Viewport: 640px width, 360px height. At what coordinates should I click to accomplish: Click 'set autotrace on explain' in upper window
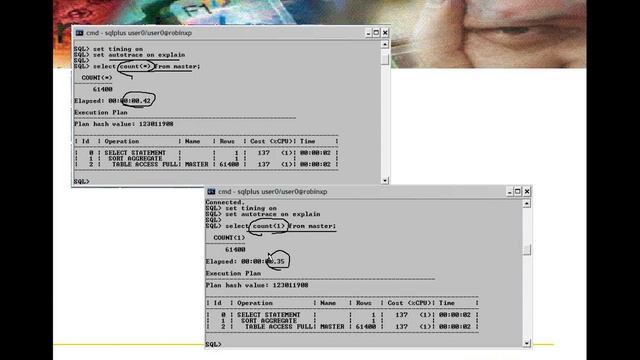[139, 55]
